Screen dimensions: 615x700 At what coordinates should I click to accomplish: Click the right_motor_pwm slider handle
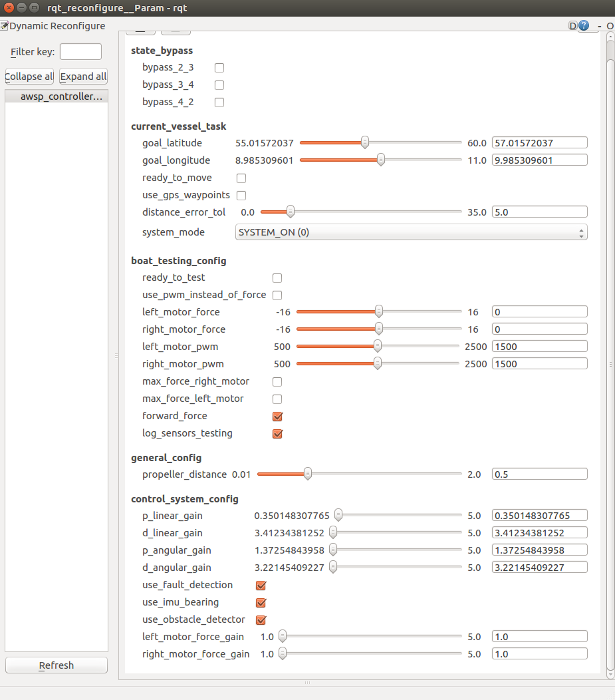coord(377,363)
